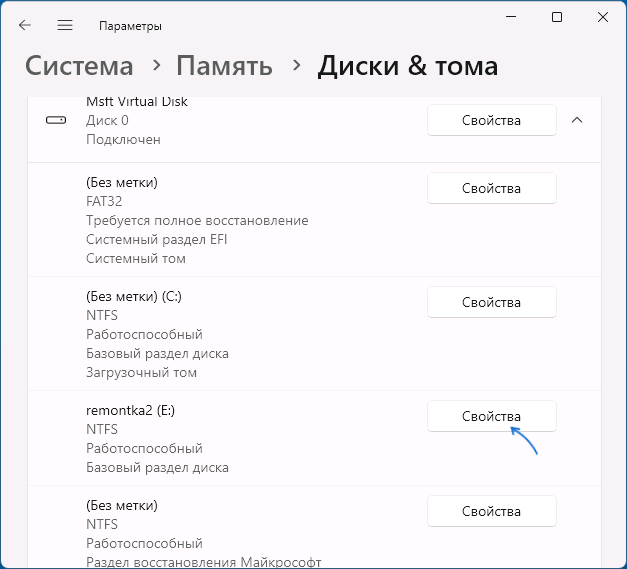The height and width of the screenshot is (569, 627).
Task: Click the disk drive icon for Диск 0
Action: pyautogui.click(x=56, y=120)
